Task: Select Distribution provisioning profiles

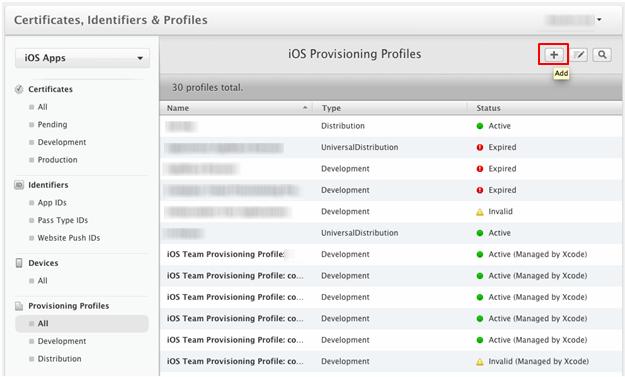Action: [59, 359]
